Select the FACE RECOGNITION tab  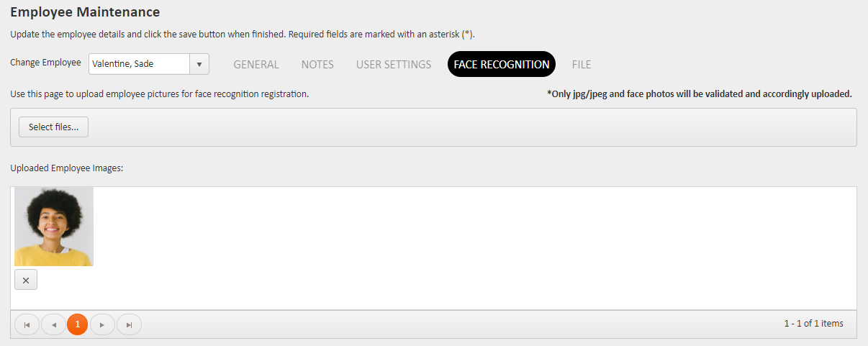[502, 64]
